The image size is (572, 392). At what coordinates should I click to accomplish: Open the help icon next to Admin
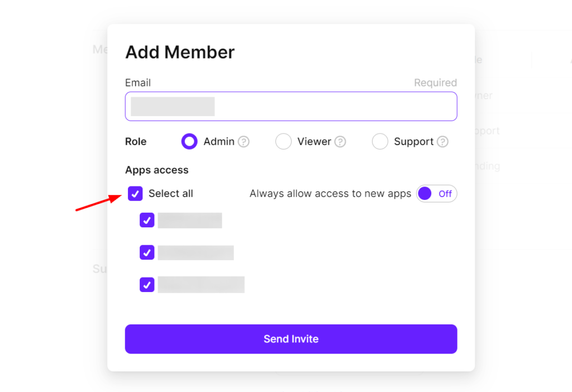point(244,142)
